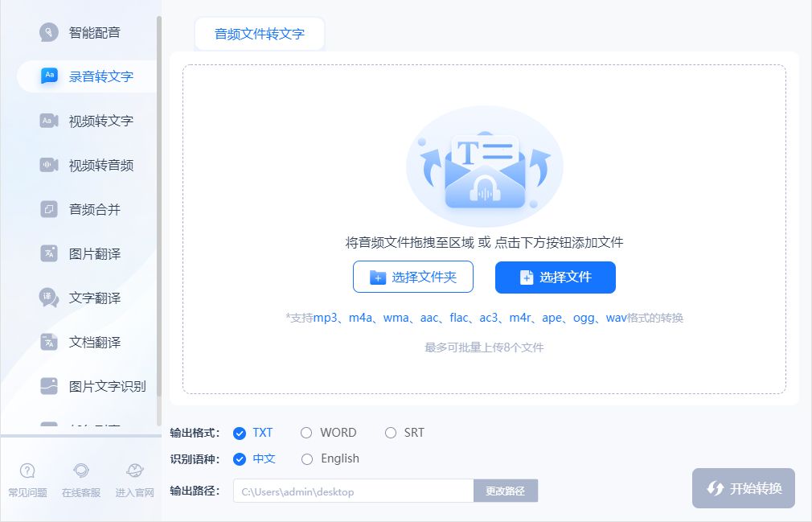Click the 选择文件 button to add files
Screen dimensions: 812x522
click(x=555, y=277)
